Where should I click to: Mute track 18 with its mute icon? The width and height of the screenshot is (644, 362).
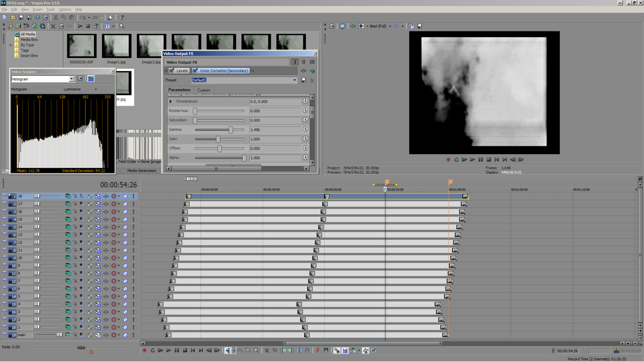(x=125, y=196)
